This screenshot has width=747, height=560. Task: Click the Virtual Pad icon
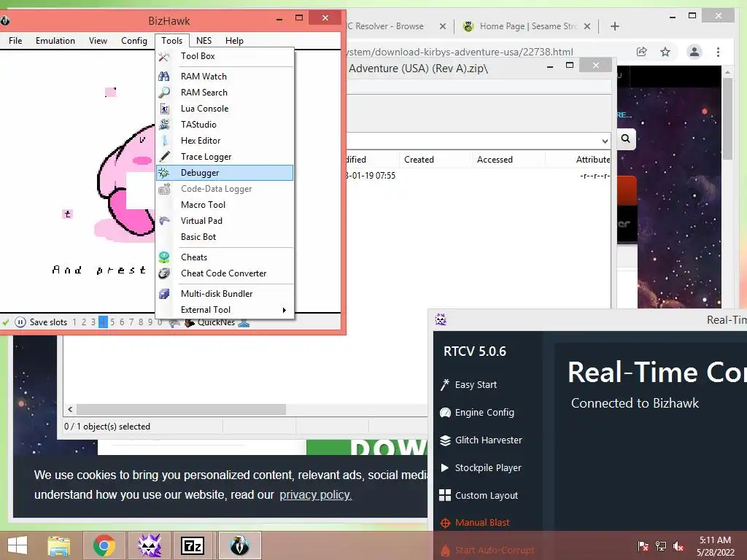pyautogui.click(x=164, y=220)
